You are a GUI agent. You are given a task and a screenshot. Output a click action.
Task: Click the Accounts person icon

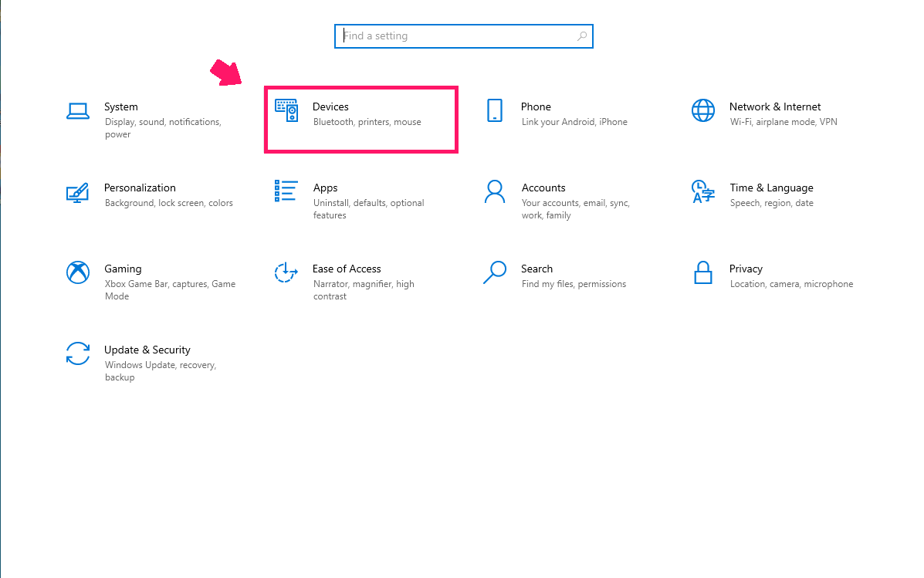point(494,191)
